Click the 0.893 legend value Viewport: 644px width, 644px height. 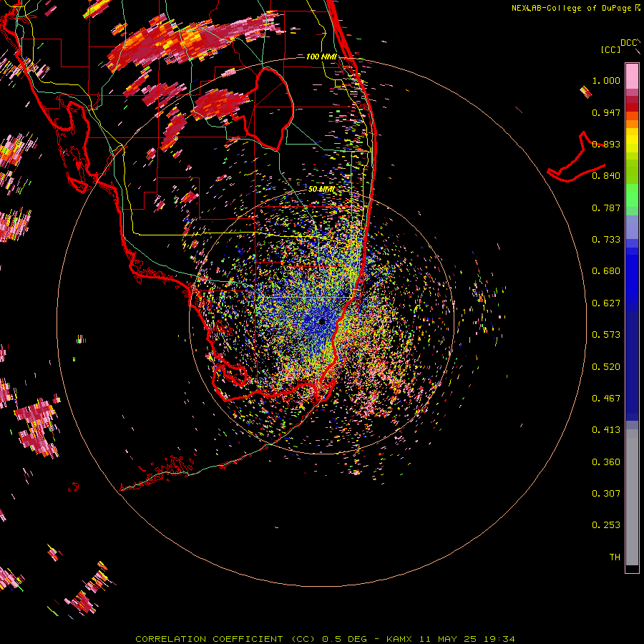[x=606, y=144]
